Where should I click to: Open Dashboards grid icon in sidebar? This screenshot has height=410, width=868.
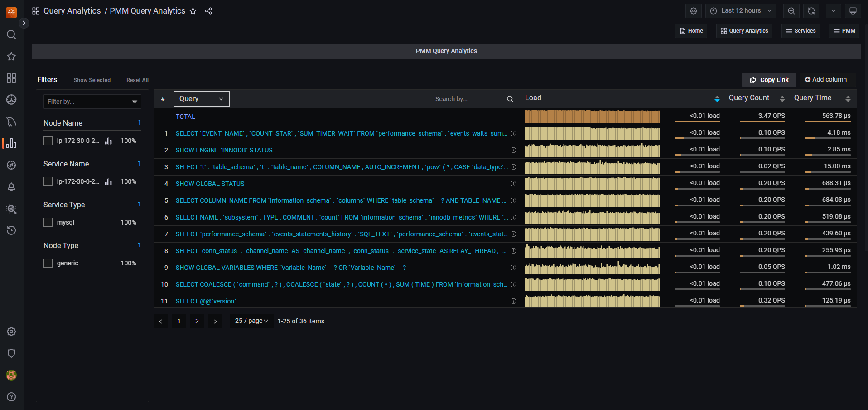coord(11,78)
